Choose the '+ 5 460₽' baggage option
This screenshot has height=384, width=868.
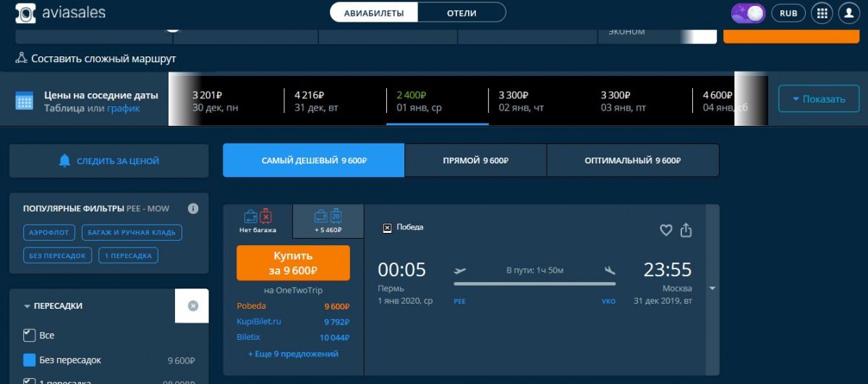[328, 221]
